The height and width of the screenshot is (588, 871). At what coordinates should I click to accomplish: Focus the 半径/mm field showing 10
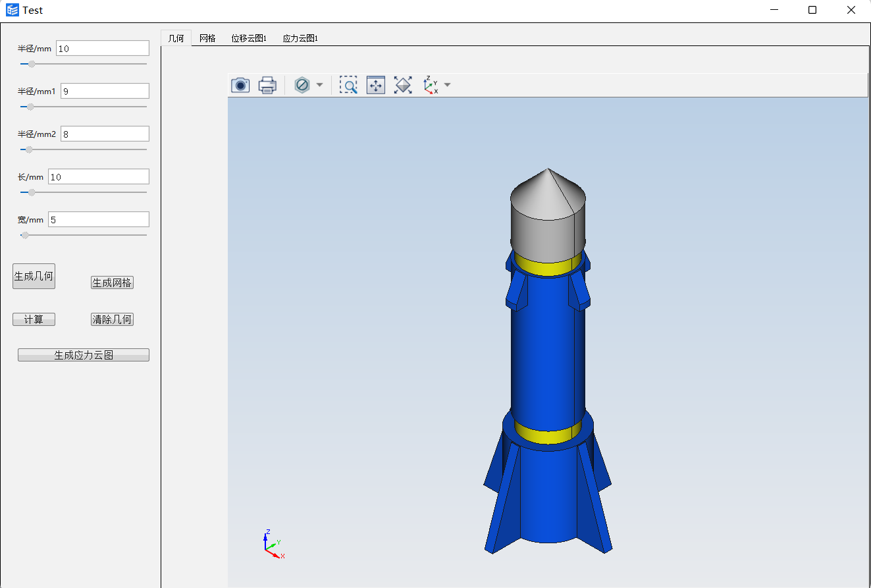(103, 48)
